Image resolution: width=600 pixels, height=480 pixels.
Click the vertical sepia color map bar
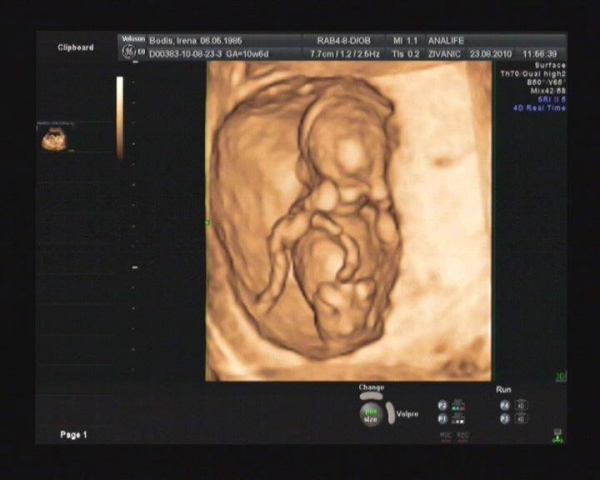(120, 117)
